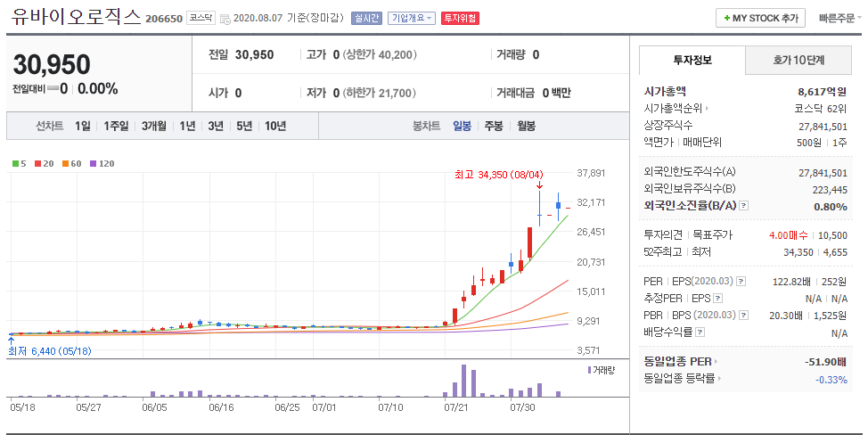Click the 상장주식수 value 27,841,501

coord(823,127)
